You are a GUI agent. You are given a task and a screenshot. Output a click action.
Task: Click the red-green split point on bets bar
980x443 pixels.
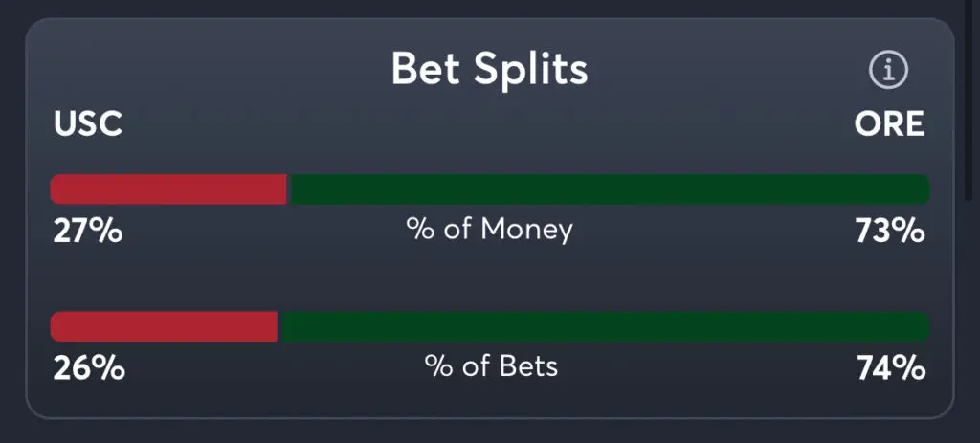278,326
